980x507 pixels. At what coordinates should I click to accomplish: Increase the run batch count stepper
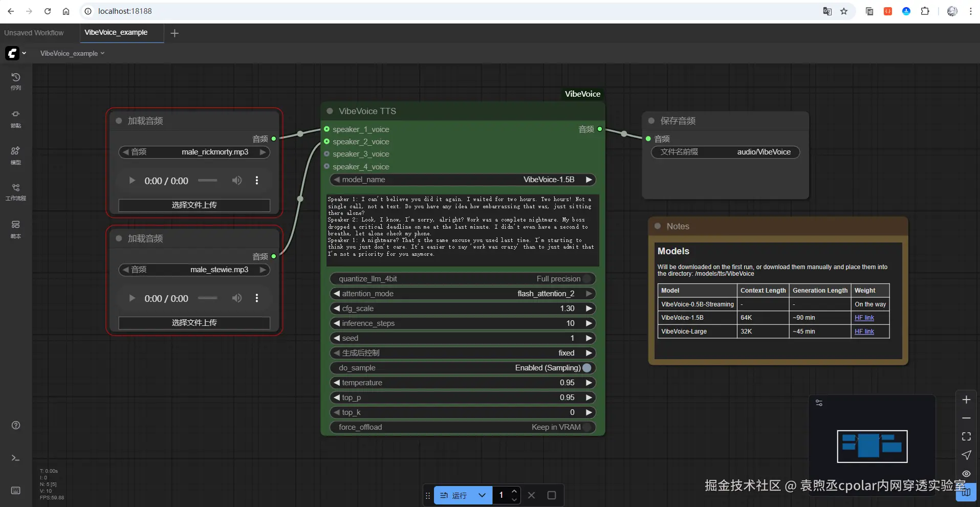tap(514, 491)
